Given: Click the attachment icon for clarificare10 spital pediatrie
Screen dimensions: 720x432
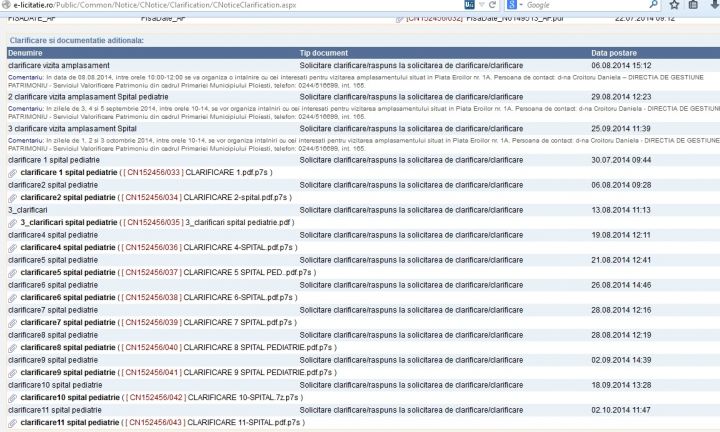Looking at the screenshot, I should pyautogui.click(x=12, y=397).
